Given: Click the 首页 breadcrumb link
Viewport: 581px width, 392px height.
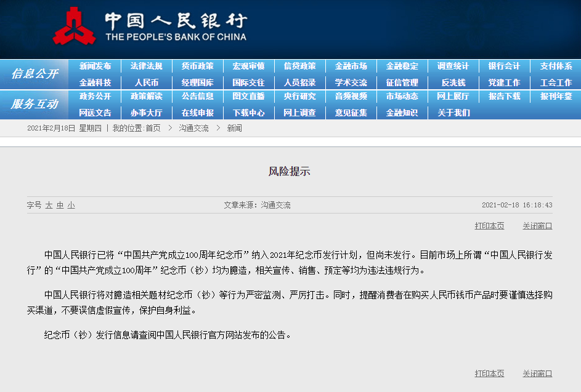Looking at the screenshot, I should tap(153, 129).
